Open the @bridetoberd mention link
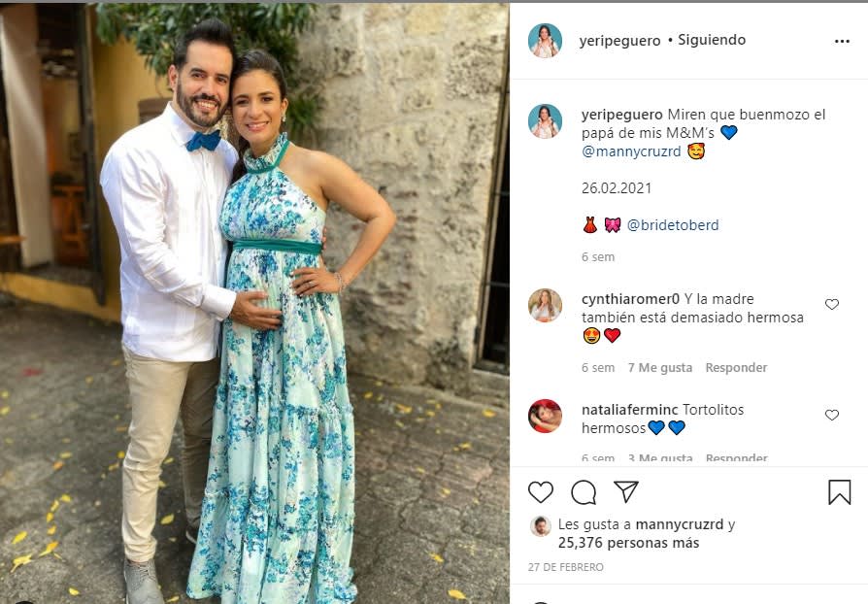Viewport: 868px width, 604px height. [673, 225]
